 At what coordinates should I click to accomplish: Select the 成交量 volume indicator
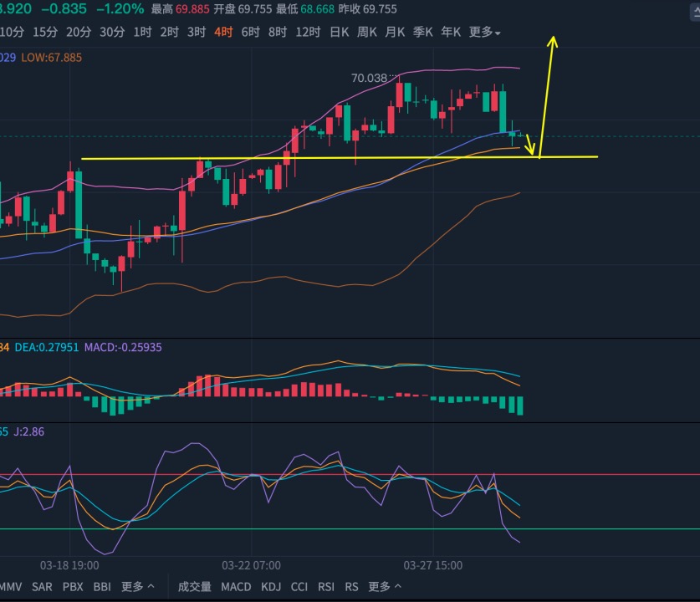click(x=195, y=587)
